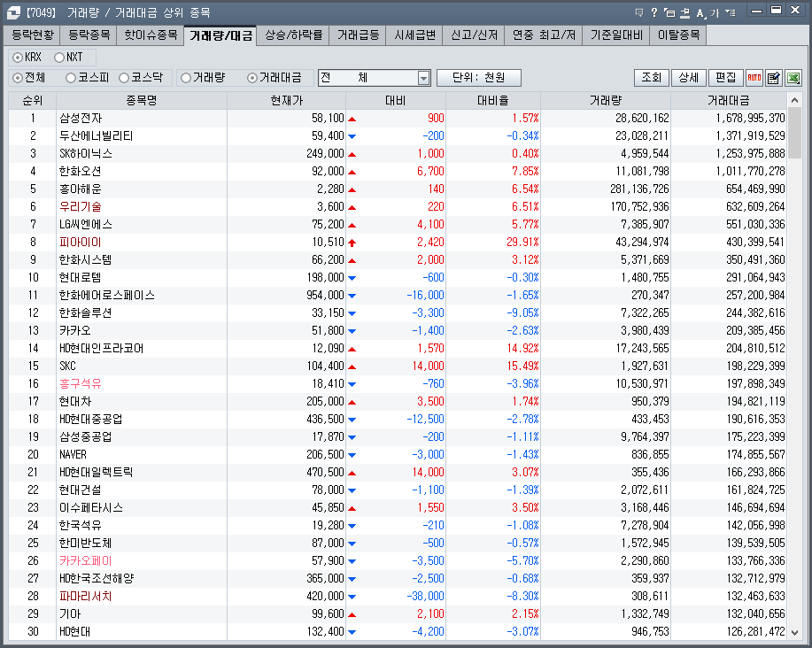This screenshot has height=648, width=812.
Task: Select the active 거래량/대금 tab
Action: 220,35
